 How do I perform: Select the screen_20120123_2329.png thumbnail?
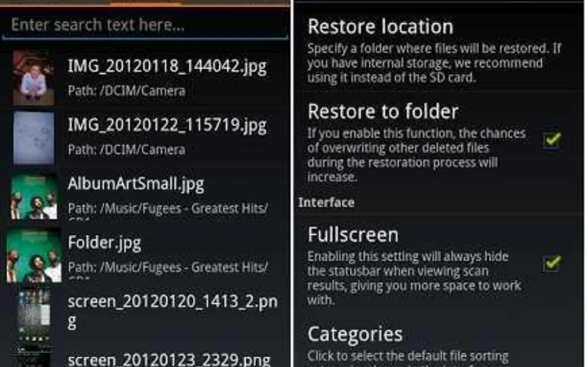click(x=34, y=357)
